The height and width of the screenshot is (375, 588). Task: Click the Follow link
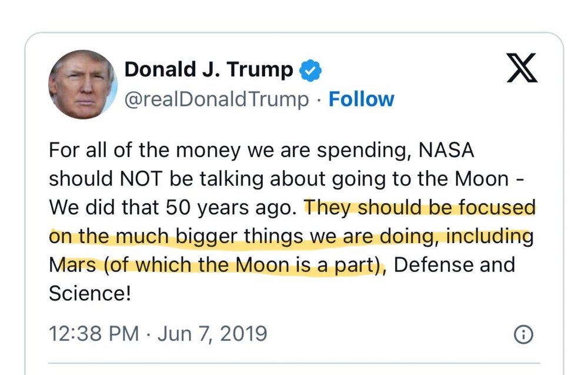click(361, 99)
